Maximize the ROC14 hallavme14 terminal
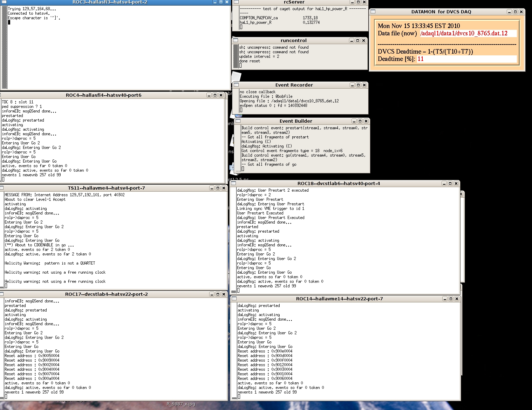Screen dimensions: 532x410 (x=451, y=299)
